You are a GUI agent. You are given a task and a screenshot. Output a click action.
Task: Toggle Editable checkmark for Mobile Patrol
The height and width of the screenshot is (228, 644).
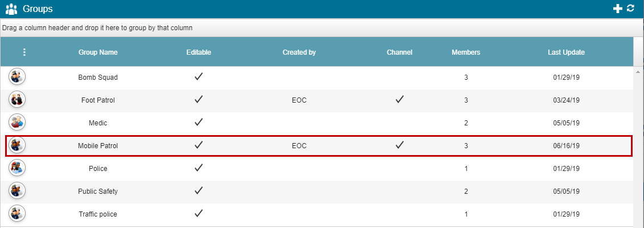199,145
